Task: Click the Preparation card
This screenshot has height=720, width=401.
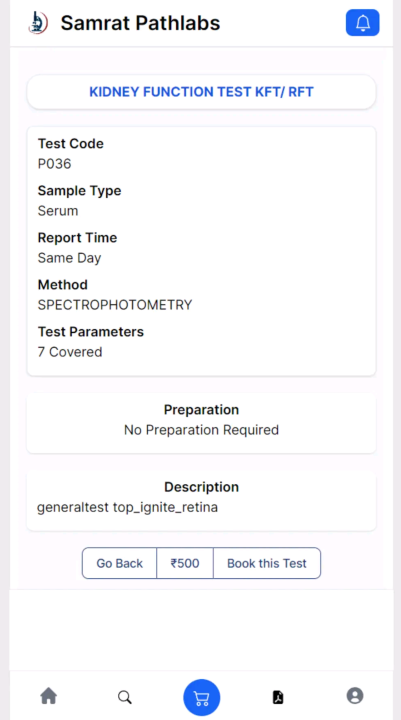Action: click(x=201, y=423)
